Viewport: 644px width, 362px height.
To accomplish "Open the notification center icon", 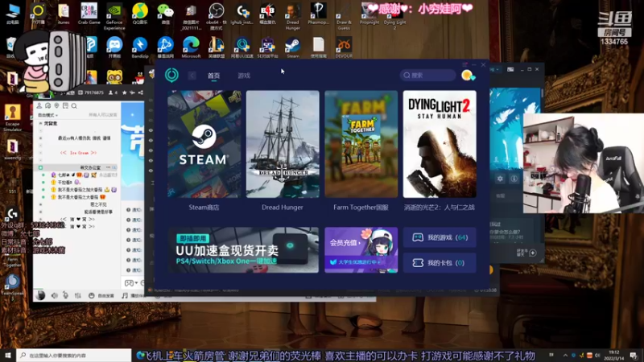I will (634, 355).
